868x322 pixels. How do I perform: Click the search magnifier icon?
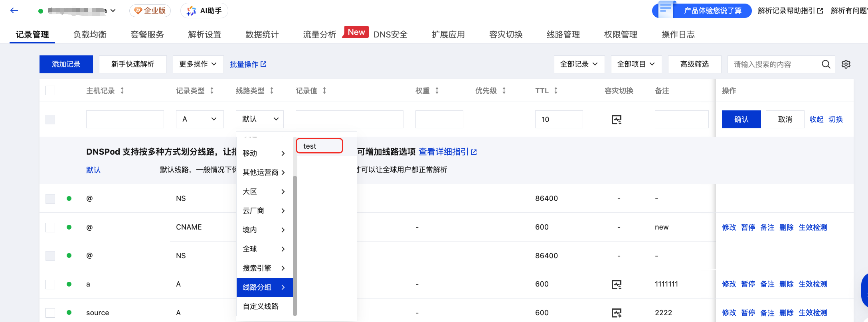(x=826, y=64)
